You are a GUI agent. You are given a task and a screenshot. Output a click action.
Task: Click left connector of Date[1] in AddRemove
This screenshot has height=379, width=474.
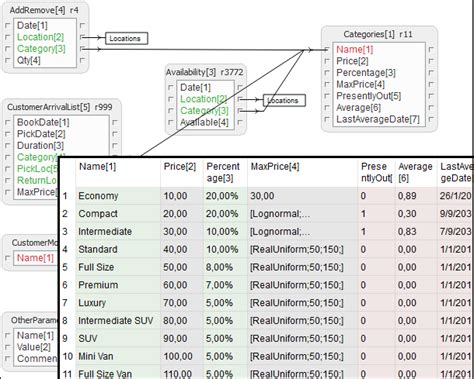click(8, 26)
